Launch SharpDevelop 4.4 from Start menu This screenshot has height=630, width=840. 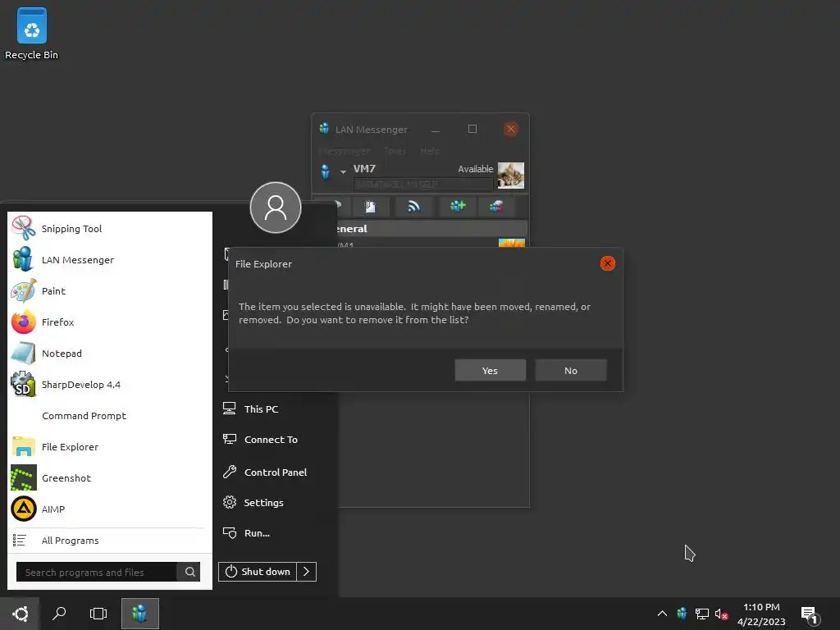click(x=109, y=385)
